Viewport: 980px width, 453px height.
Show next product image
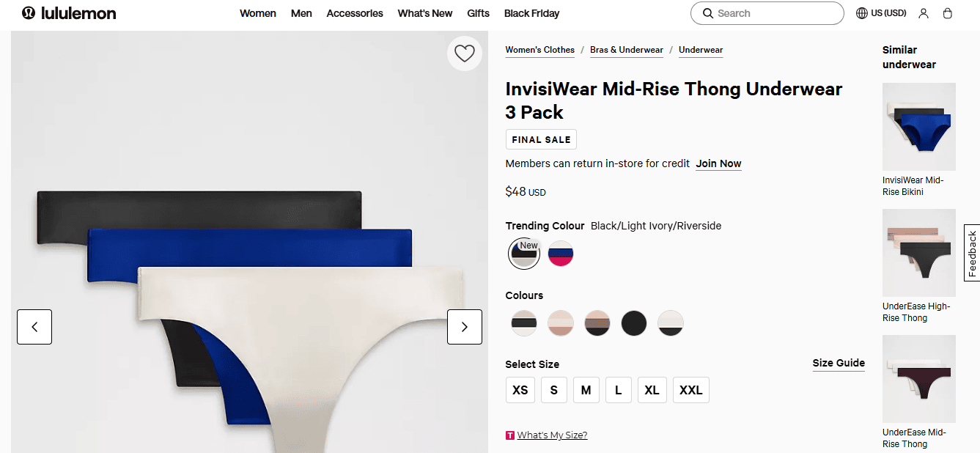click(x=464, y=327)
